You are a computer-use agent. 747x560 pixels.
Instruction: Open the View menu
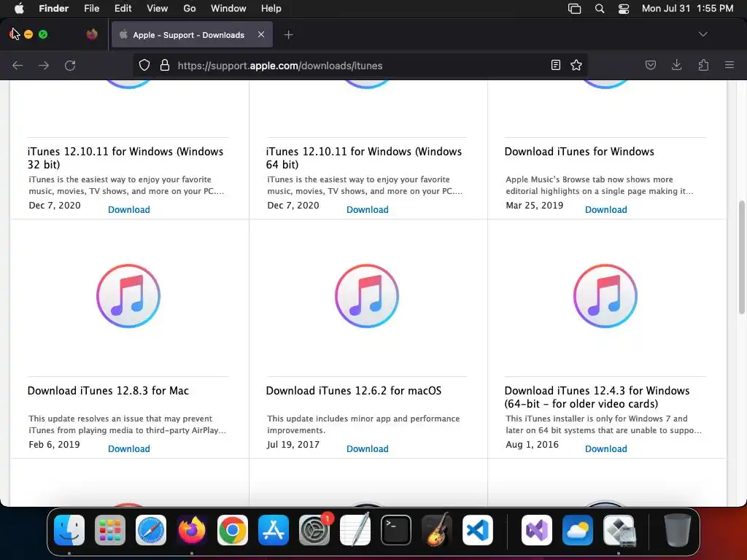[158, 8]
